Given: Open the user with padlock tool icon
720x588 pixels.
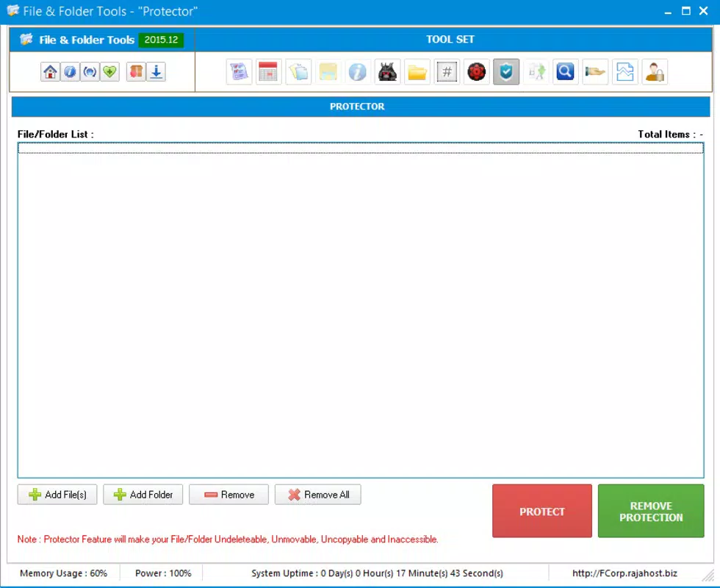Looking at the screenshot, I should pos(655,72).
